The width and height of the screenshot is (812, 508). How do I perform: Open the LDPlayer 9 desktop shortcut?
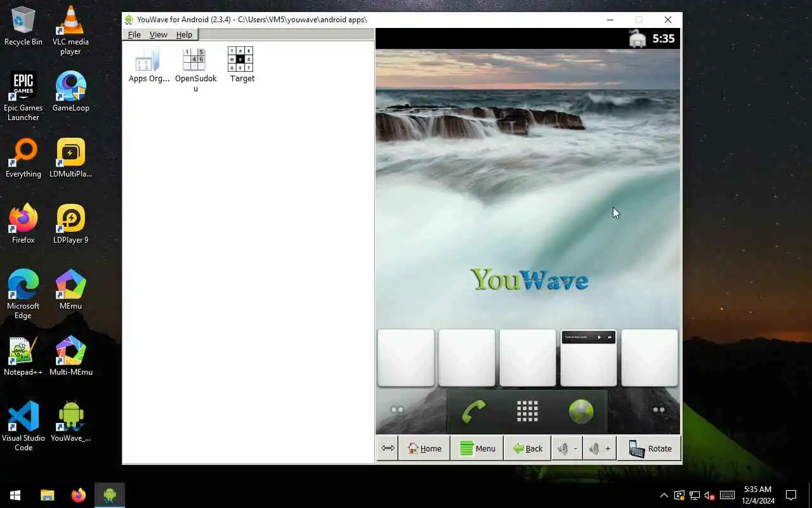70,224
